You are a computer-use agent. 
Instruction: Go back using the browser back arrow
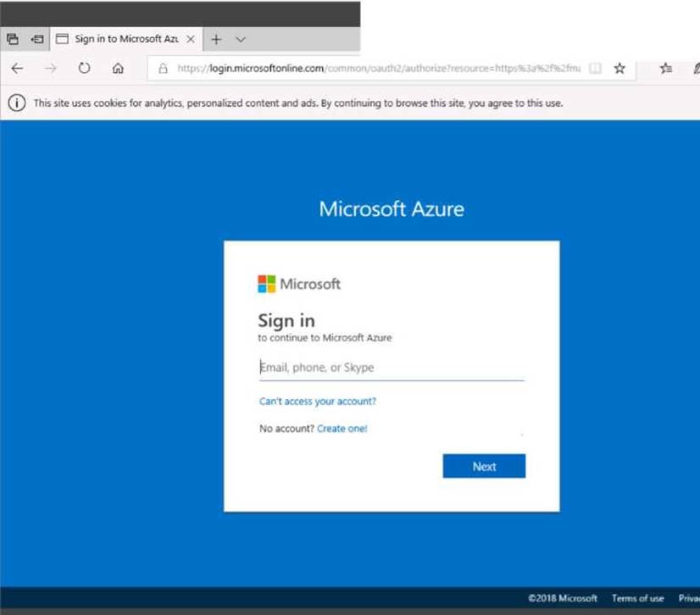tap(17, 69)
